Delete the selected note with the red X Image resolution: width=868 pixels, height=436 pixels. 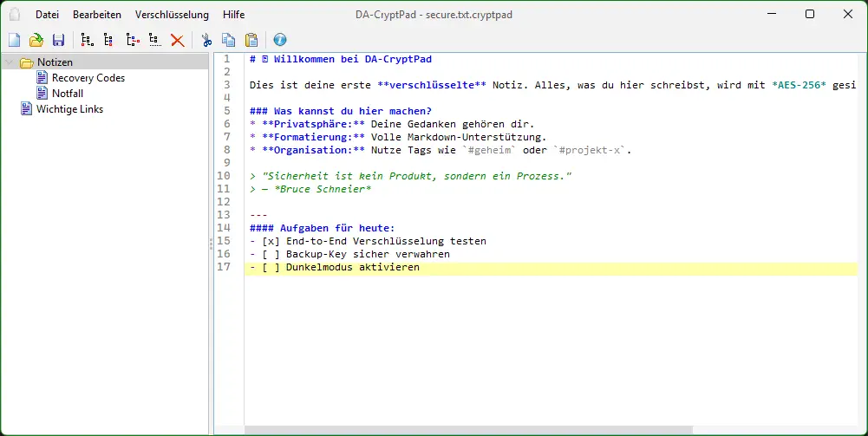point(177,40)
